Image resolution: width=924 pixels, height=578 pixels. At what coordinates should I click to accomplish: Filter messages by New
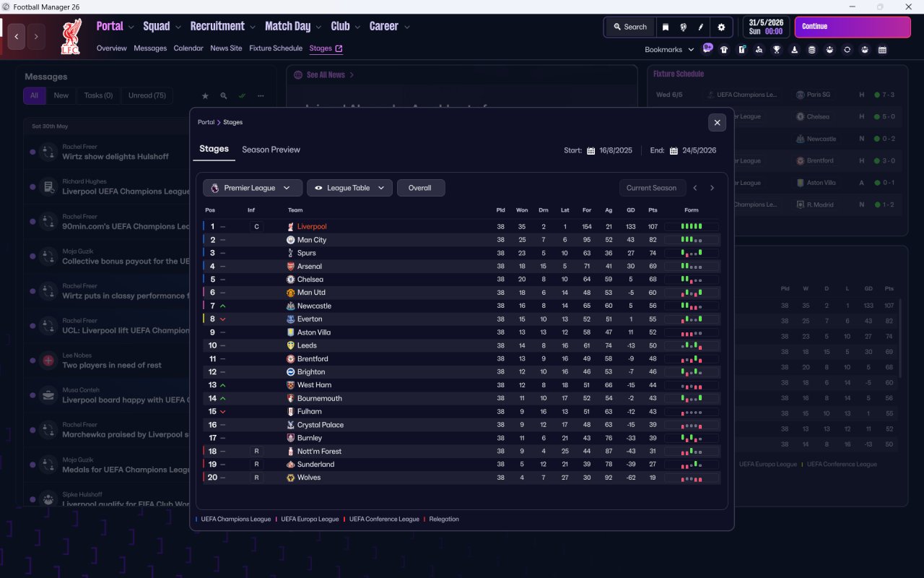[61, 95]
